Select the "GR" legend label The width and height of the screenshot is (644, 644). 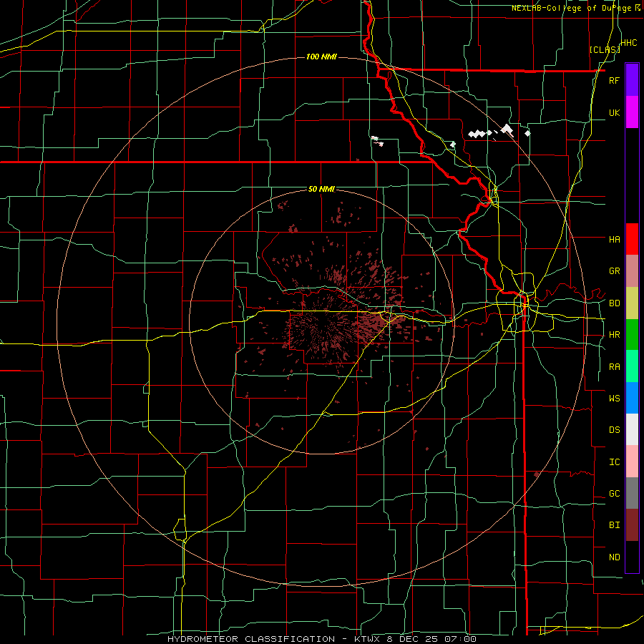click(x=614, y=271)
